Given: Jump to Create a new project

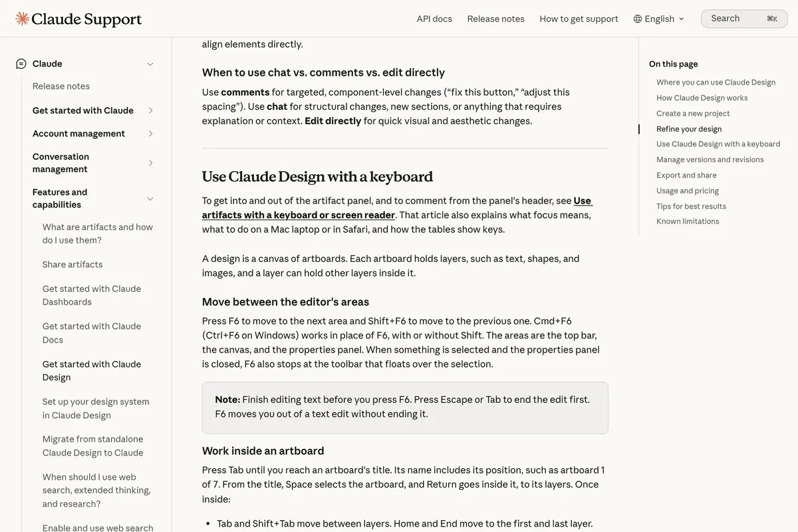Looking at the screenshot, I should click(x=693, y=114).
